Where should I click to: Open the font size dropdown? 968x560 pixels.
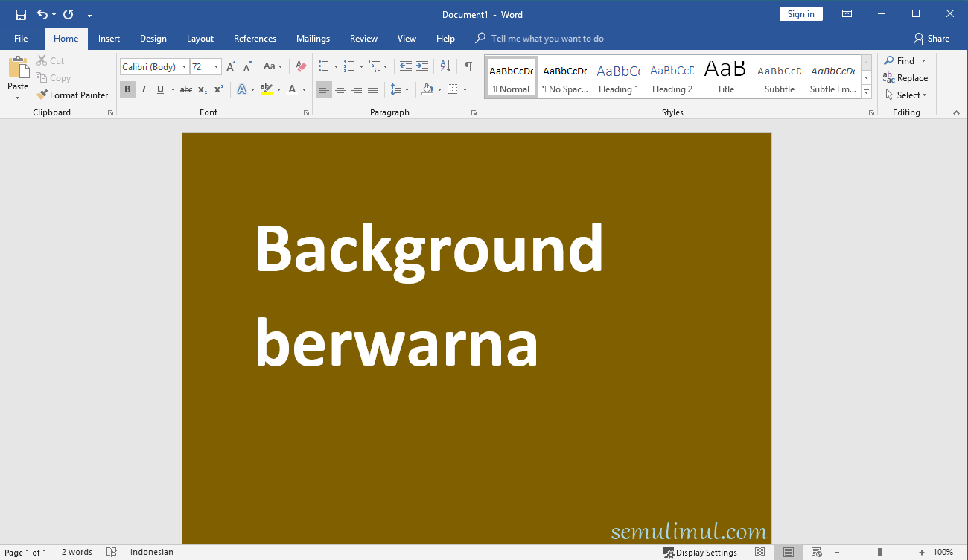[x=217, y=67]
